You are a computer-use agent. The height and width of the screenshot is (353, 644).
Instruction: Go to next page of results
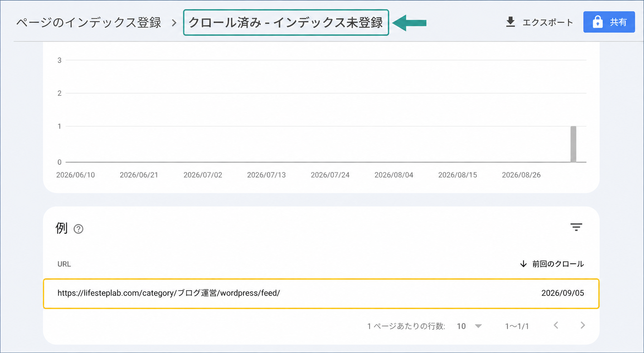click(x=583, y=325)
